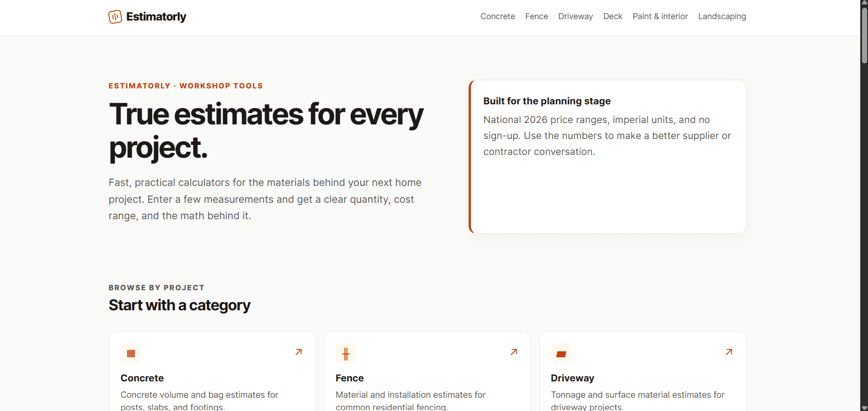Open the Driveway card heading
The image size is (868, 411).
[x=572, y=378]
